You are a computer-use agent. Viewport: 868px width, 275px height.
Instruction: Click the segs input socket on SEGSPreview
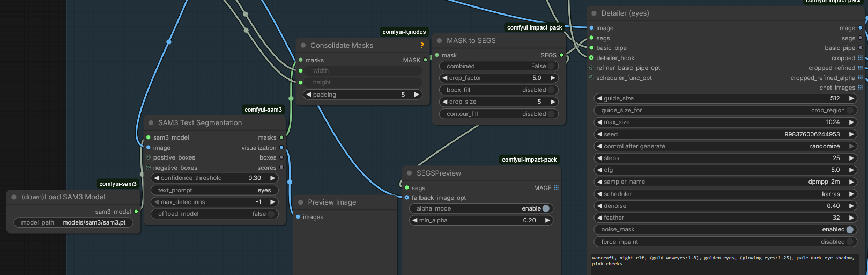click(407, 188)
